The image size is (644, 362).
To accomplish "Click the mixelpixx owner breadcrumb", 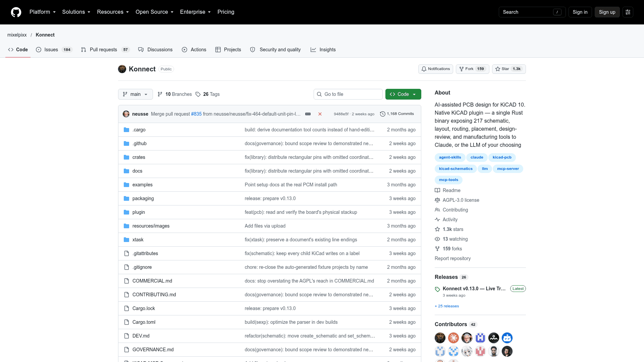I will 17,35.
